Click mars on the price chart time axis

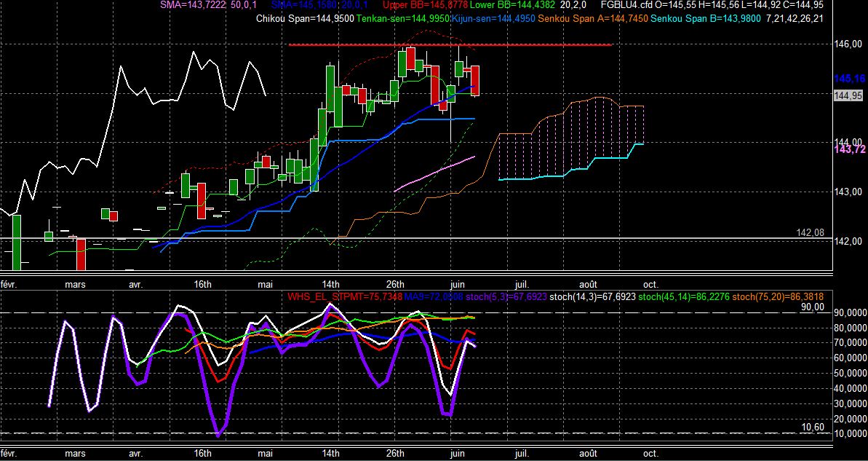click(x=75, y=284)
